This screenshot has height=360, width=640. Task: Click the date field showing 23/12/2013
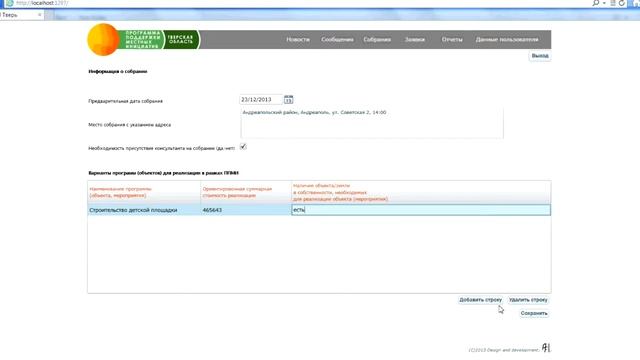261,100
